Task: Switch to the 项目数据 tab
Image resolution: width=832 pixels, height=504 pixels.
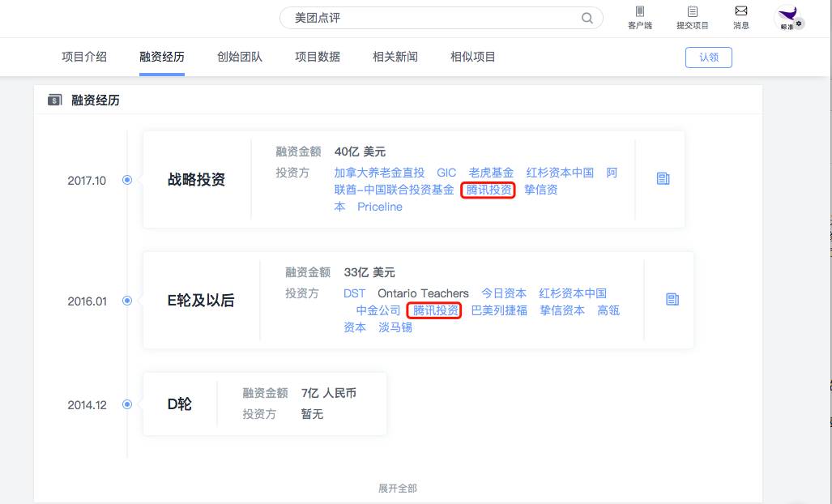Action: pos(318,57)
